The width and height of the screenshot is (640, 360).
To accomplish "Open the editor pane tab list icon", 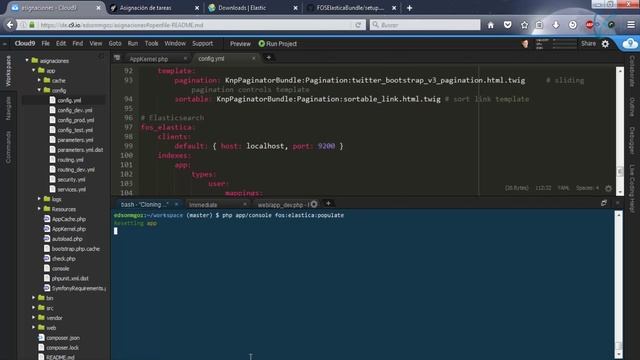I will pyautogui.click(x=117, y=58).
